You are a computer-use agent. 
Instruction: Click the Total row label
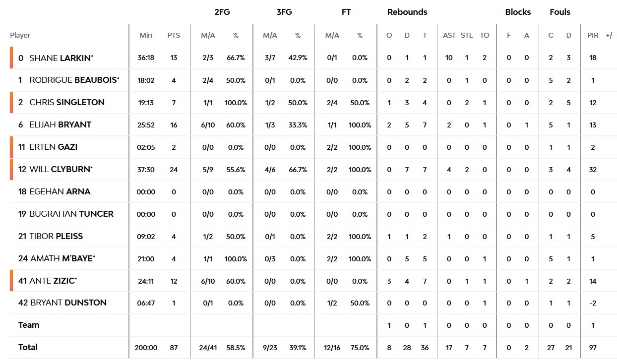28,347
